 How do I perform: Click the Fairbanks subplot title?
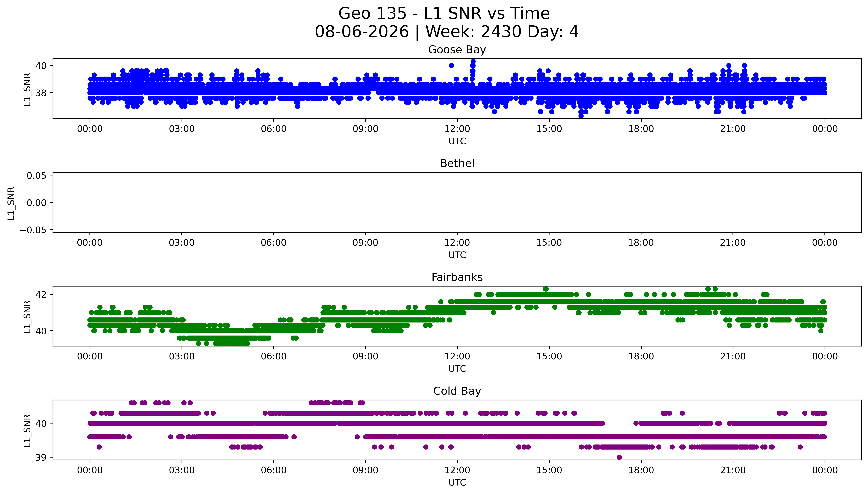[x=457, y=277]
